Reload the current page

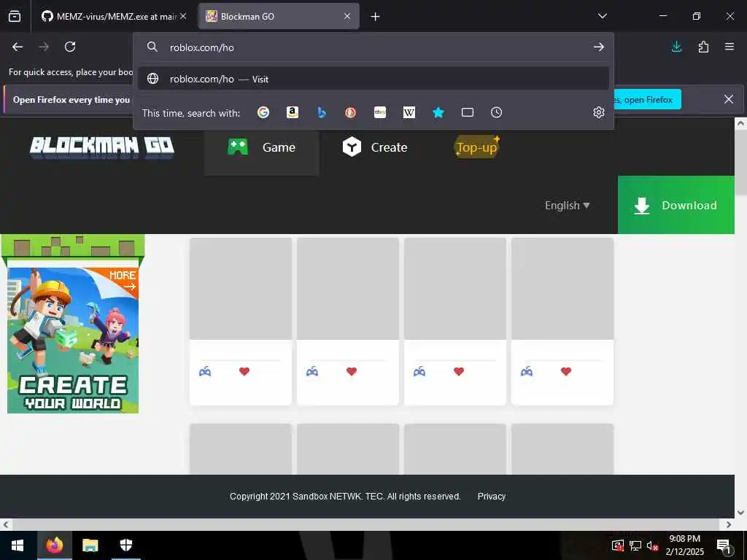click(x=70, y=47)
